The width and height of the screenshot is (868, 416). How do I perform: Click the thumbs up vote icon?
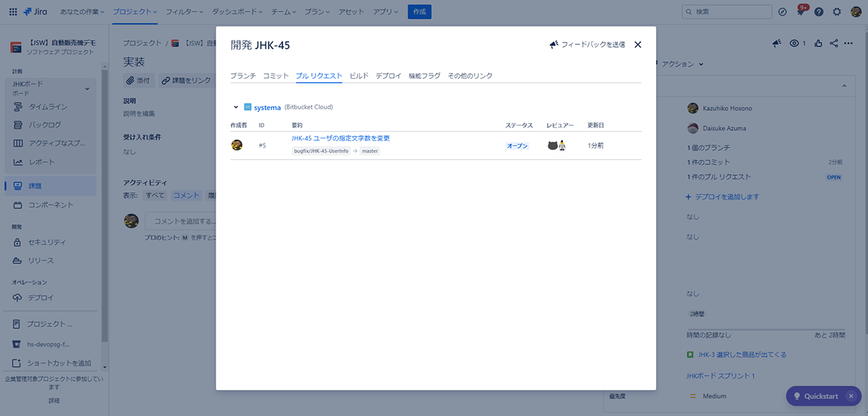819,43
